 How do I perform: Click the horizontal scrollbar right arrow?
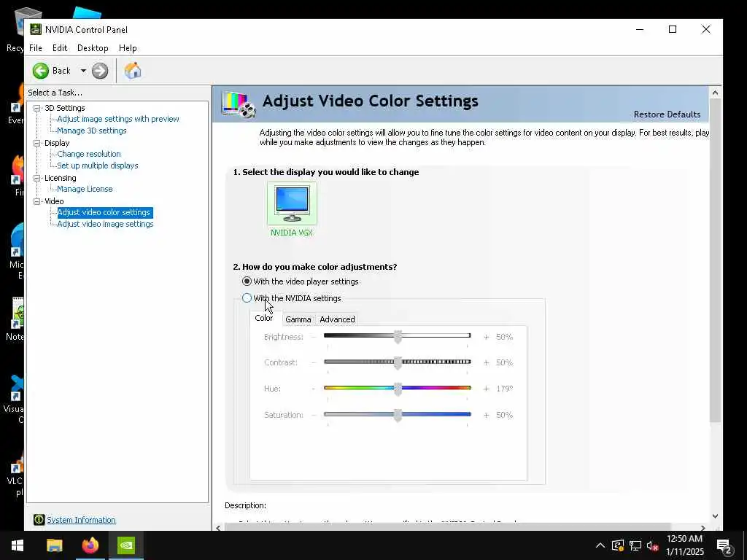[703, 528]
